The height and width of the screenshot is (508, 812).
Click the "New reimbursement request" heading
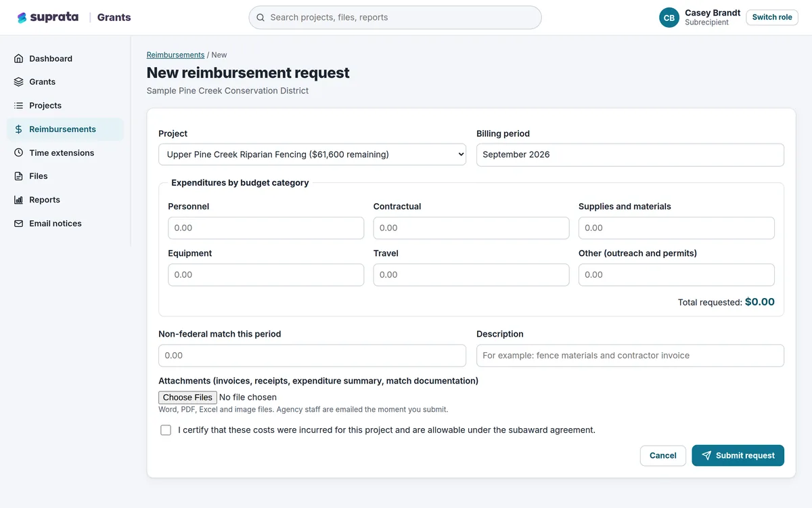248,72
